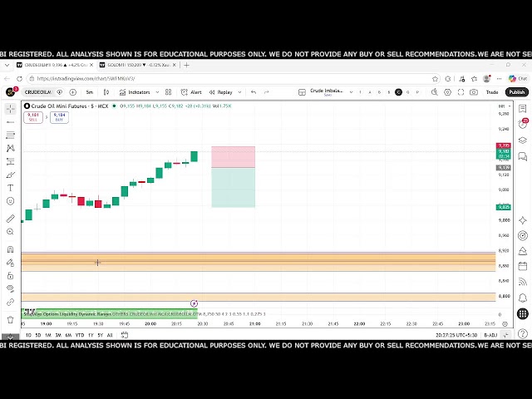532x399 pixels.
Task: Open the INR currency dropdown on price scale
Action: pos(505,106)
